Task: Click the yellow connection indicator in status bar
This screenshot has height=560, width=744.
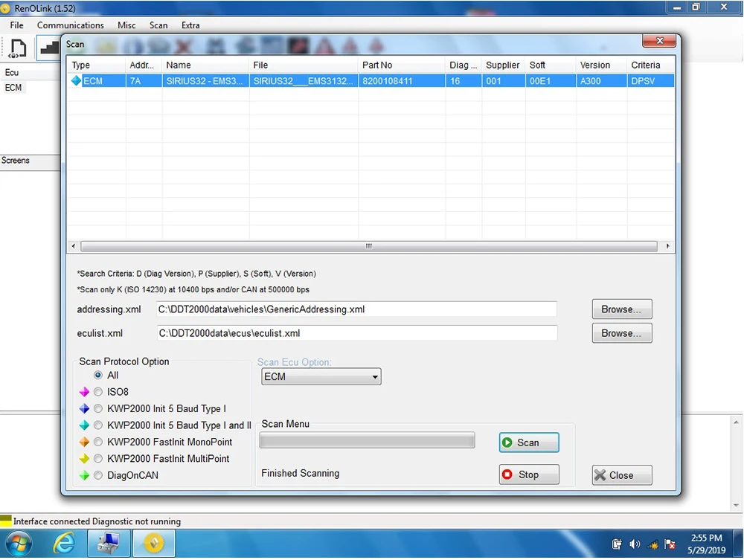Action: [6, 521]
